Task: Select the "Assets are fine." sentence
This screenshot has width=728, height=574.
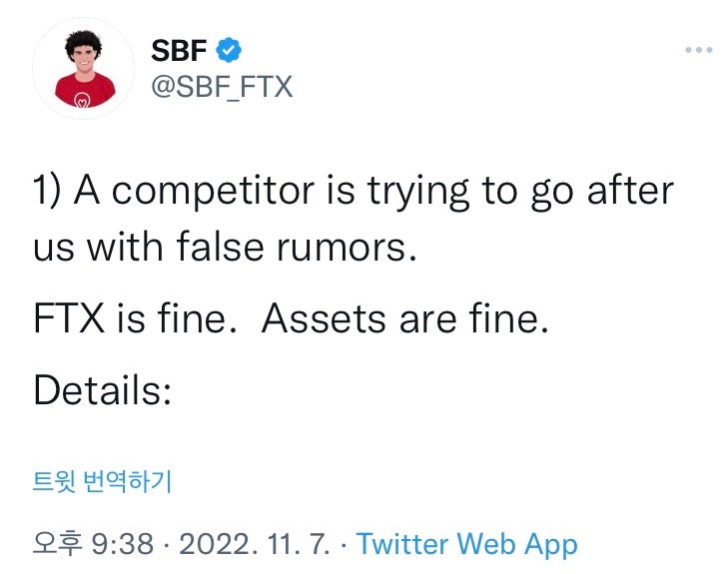Action: pos(404,318)
